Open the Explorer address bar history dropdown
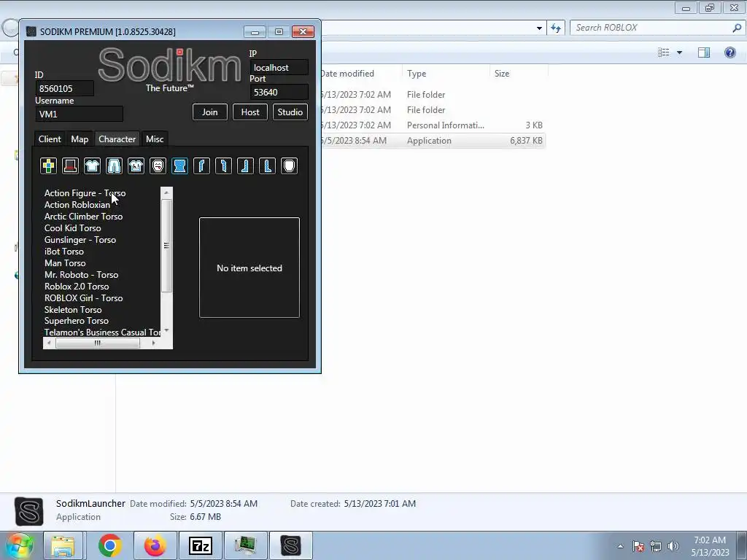 (539, 28)
